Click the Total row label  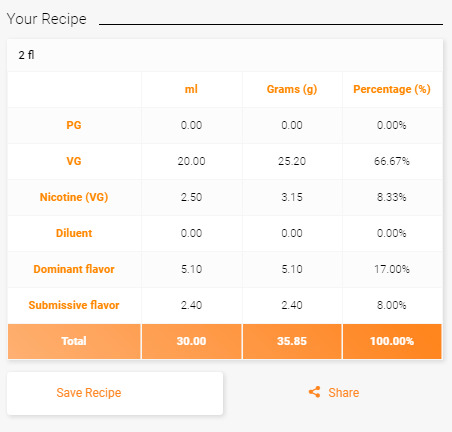74,341
